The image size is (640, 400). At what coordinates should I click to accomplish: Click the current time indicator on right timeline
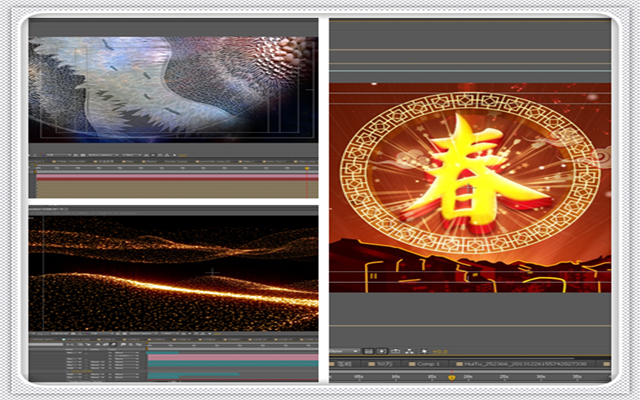(451, 378)
